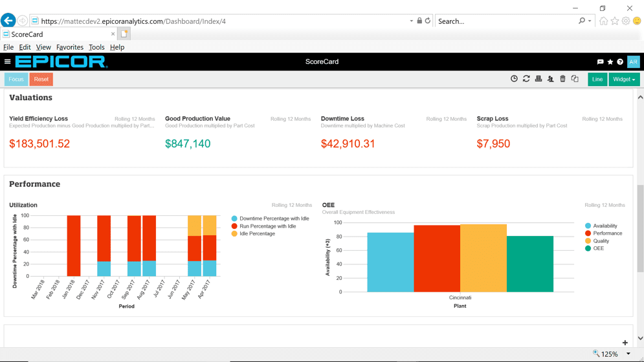The width and height of the screenshot is (644, 362).
Task: Open the browser zoom level dropdown
Action: pos(628,354)
